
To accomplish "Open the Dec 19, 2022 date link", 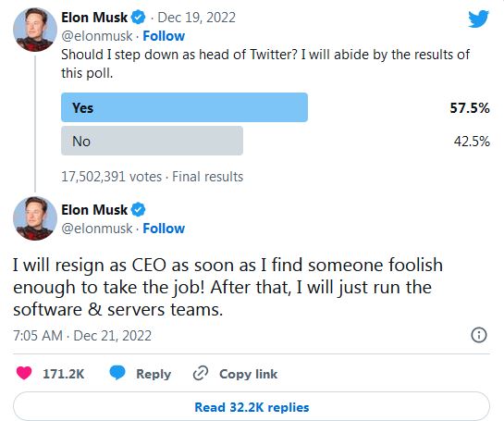I will pyautogui.click(x=196, y=18).
